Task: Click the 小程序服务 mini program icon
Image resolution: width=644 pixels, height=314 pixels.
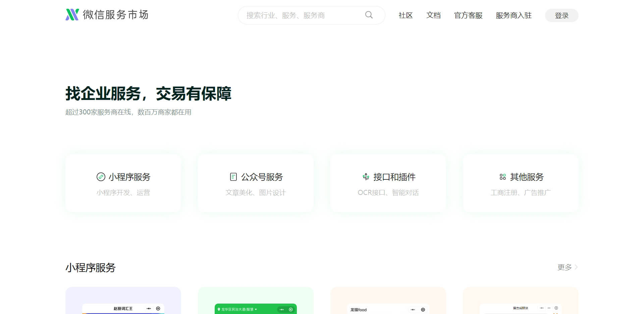Action: (101, 177)
